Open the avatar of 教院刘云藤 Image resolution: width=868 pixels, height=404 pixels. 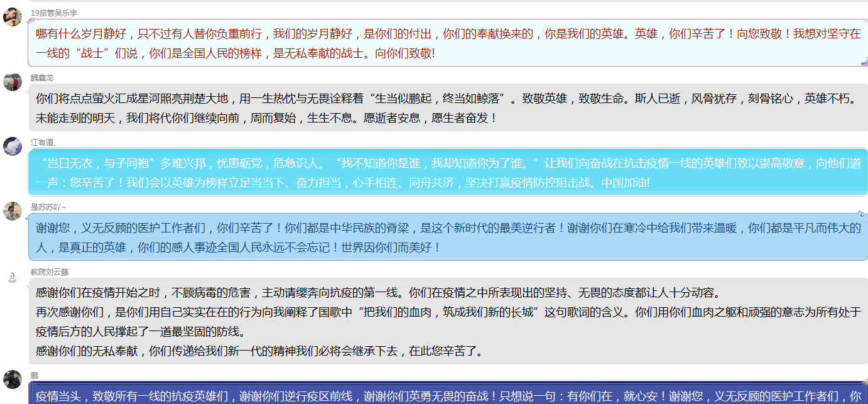[13, 276]
